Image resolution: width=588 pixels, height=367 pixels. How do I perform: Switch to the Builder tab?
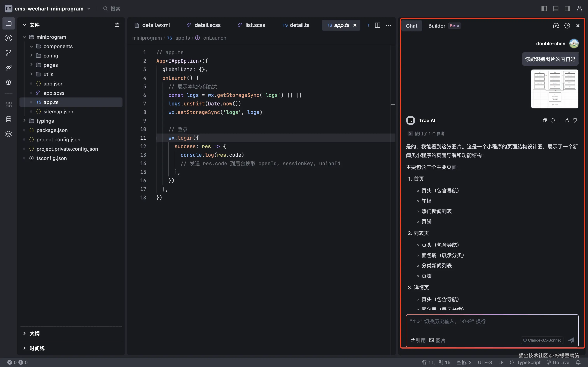click(x=437, y=26)
